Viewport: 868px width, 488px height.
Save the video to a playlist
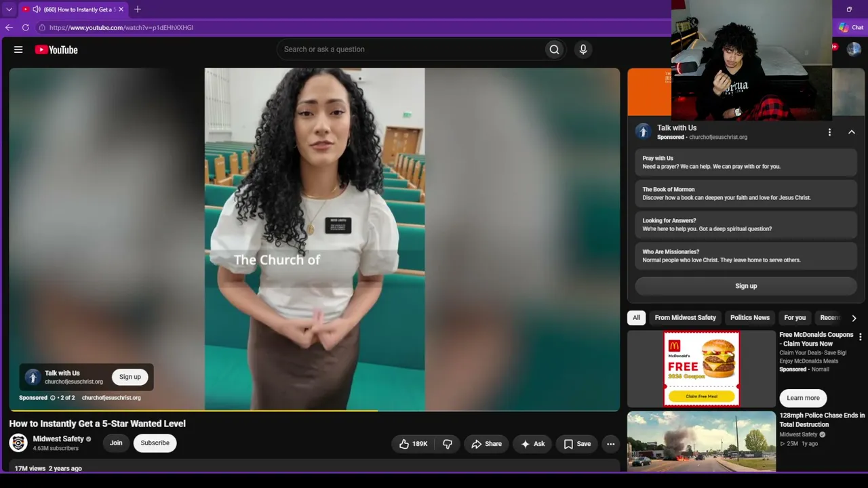tap(577, 444)
